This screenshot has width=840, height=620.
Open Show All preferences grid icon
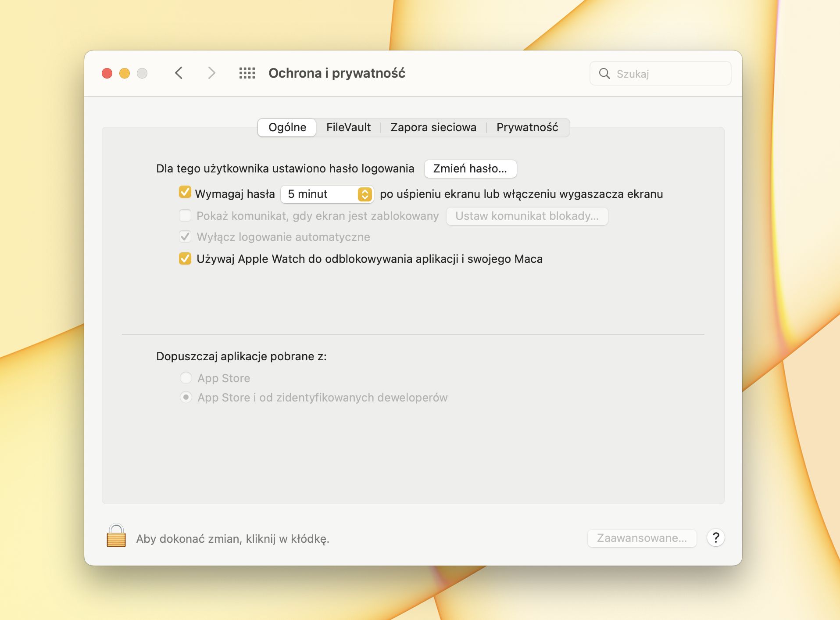[x=248, y=73]
